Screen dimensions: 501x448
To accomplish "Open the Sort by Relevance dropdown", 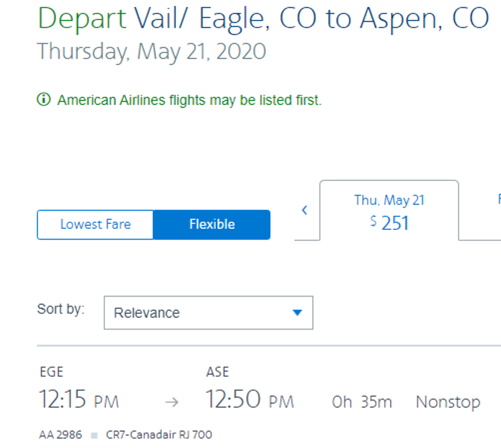I will [x=208, y=313].
